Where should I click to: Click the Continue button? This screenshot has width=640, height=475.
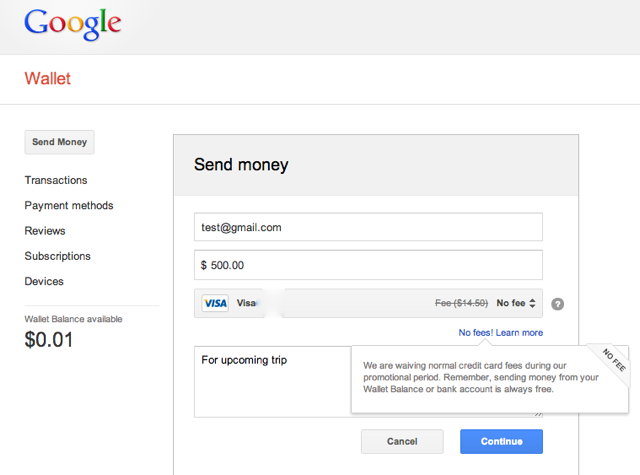tap(501, 442)
